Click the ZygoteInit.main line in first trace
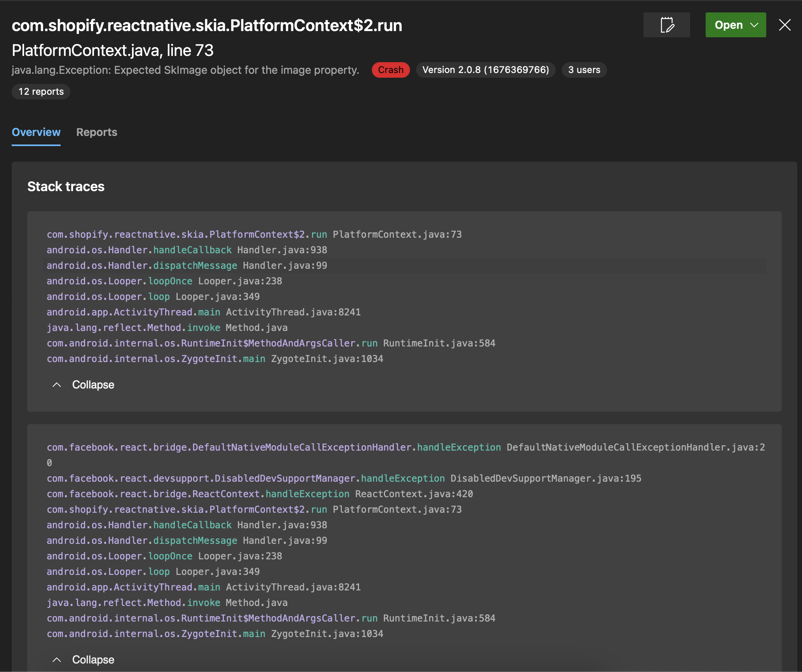This screenshot has height=672, width=802. (215, 359)
